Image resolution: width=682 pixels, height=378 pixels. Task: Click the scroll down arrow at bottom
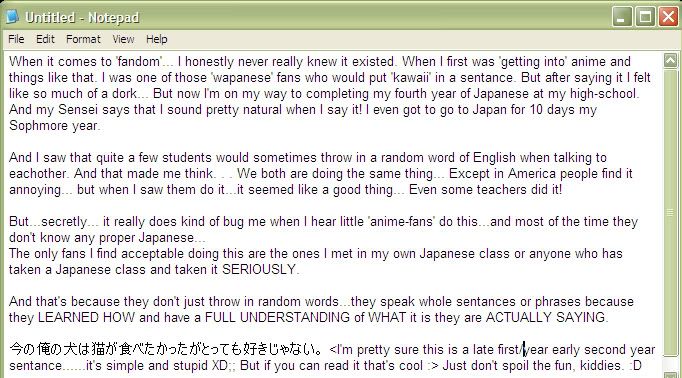click(x=670, y=375)
